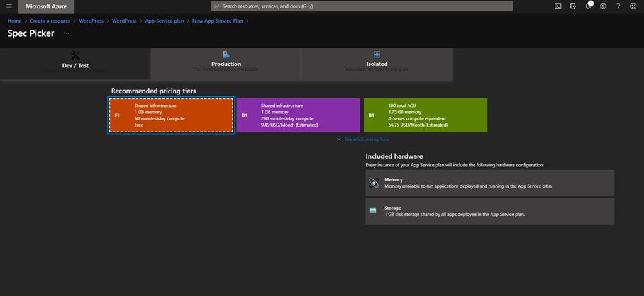Click the Production tab icon
The height and width of the screenshot is (296, 644).
point(226,54)
